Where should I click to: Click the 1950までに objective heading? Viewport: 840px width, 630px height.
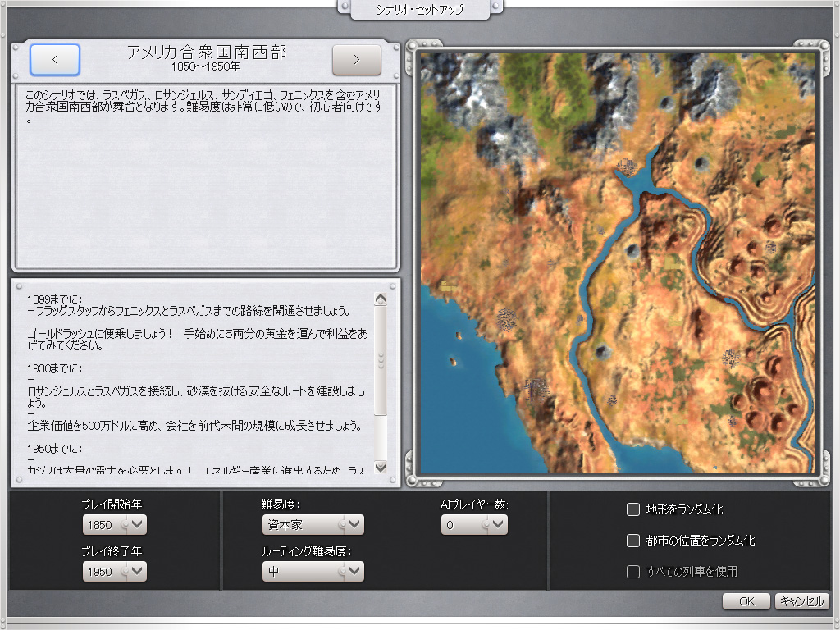(55, 449)
